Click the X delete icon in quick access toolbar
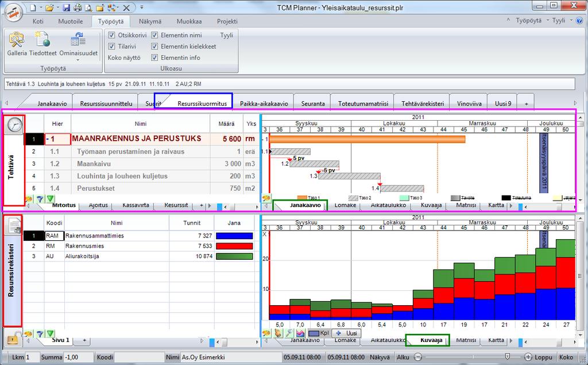 [x=126, y=7]
